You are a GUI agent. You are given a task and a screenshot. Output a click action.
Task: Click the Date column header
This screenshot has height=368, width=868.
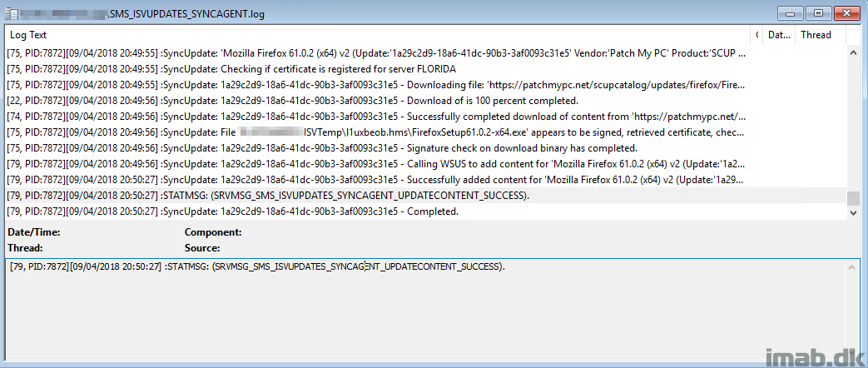(x=779, y=35)
